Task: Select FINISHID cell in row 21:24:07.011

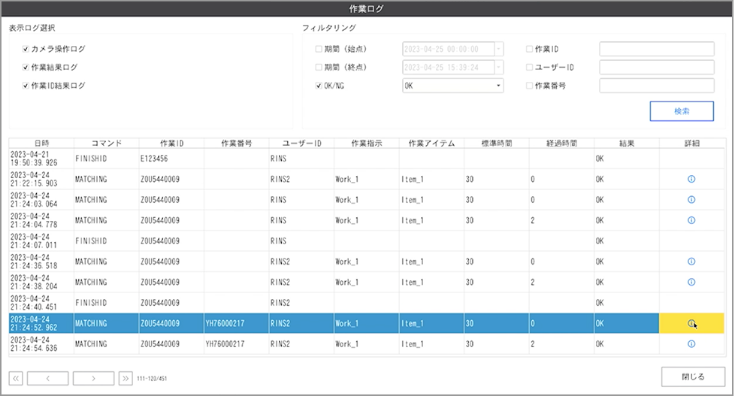Action: coord(106,241)
